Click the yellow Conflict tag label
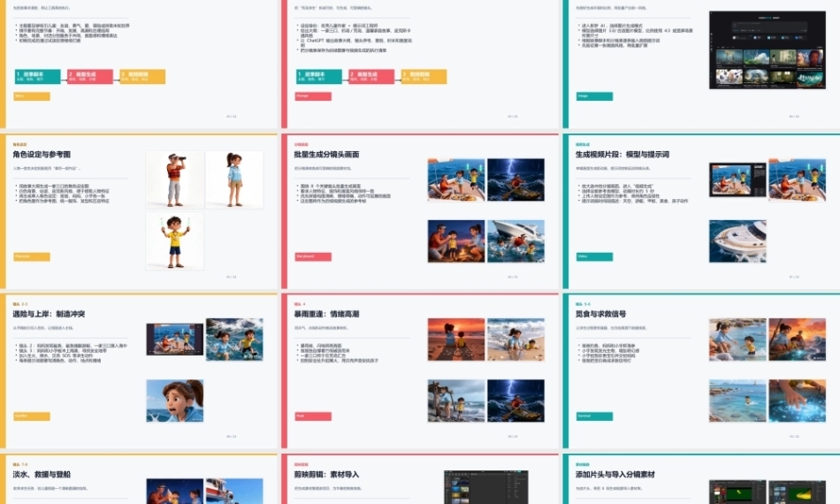This screenshot has height=504, width=840. coord(32,416)
